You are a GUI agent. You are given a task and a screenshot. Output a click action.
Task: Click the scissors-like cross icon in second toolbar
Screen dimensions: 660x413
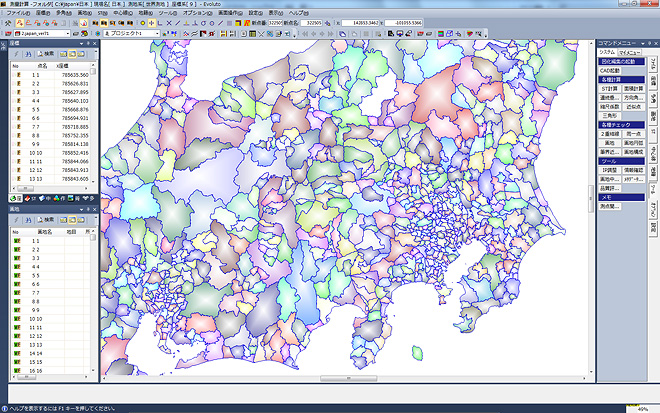tap(261, 34)
